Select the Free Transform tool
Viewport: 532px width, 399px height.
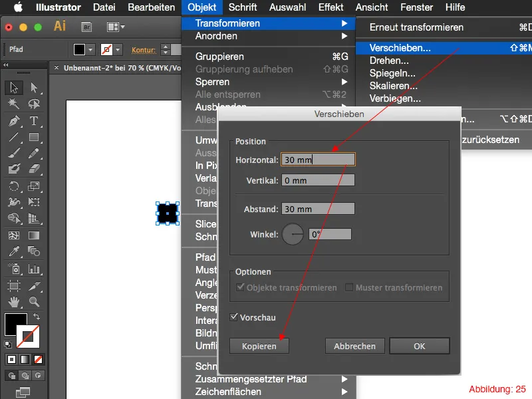coord(34,202)
